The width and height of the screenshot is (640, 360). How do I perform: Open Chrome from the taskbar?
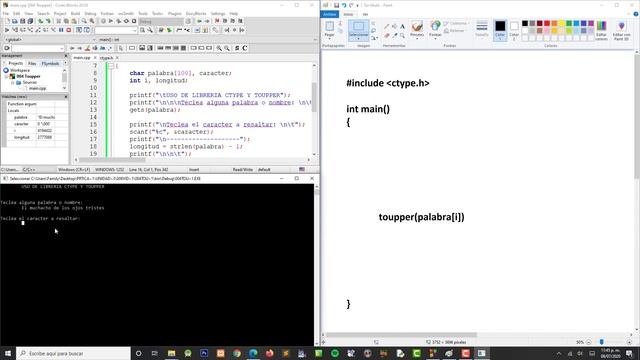[237, 353]
